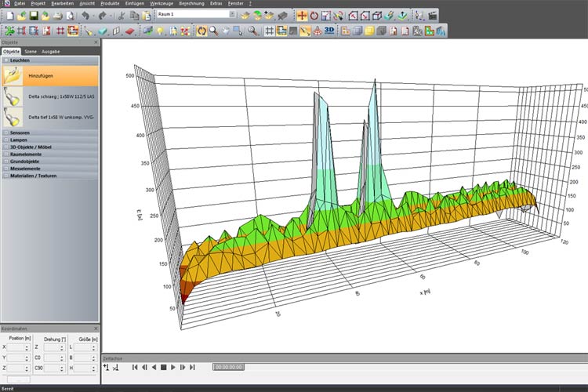
Task: Step one frame forward in timeline
Action: [183, 367]
